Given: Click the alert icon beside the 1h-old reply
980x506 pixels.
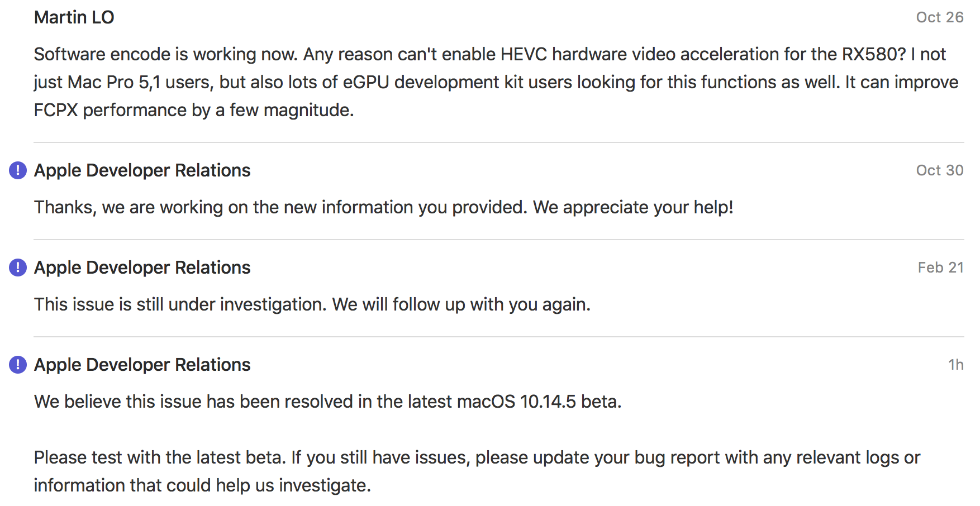Looking at the screenshot, I should pos(18,365).
